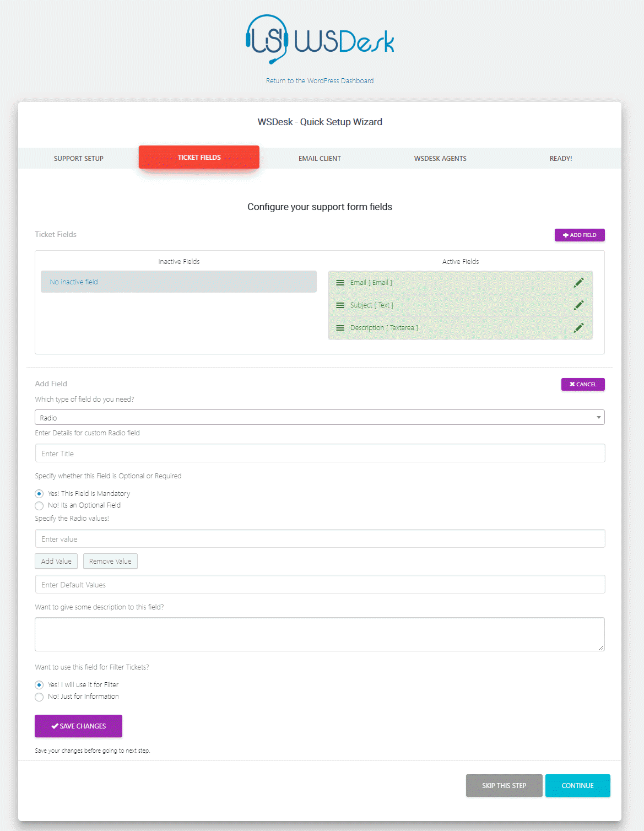The width and height of the screenshot is (644, 831).
Task: Click the Add Field button
Action: pos(580,235)
